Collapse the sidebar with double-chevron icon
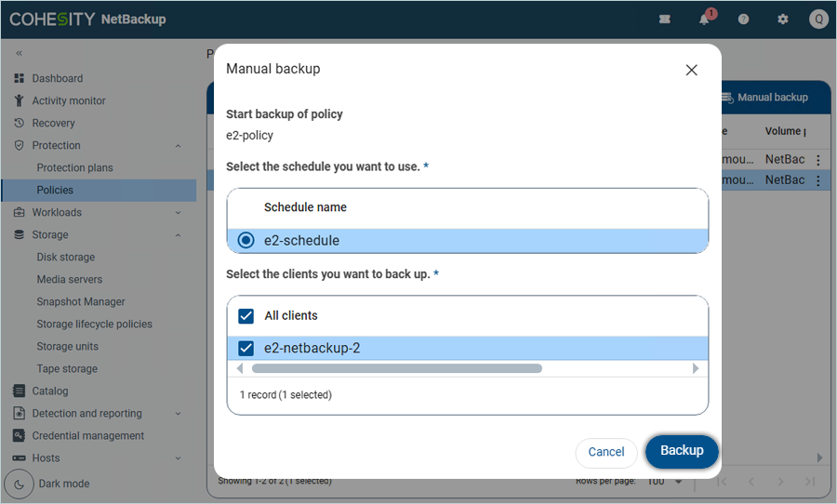837x504 pixels. pos(19,53)
